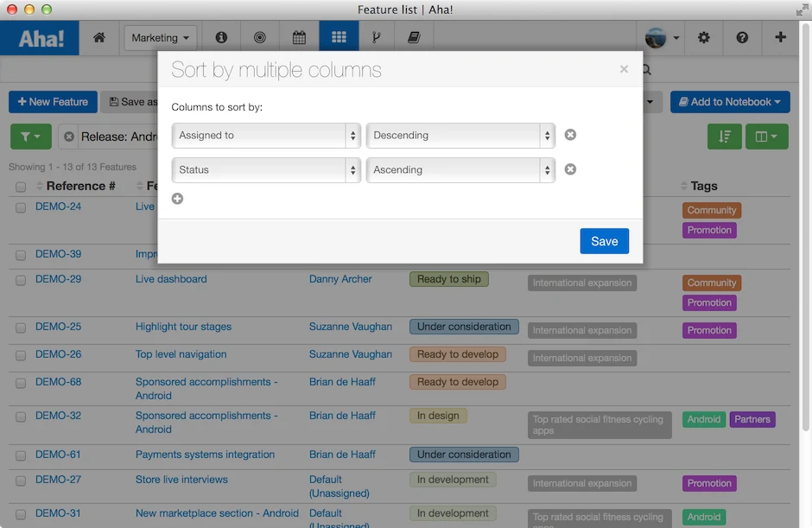Open the settings gear icon
The image size is (812, 528).
[x=703, y=37]
